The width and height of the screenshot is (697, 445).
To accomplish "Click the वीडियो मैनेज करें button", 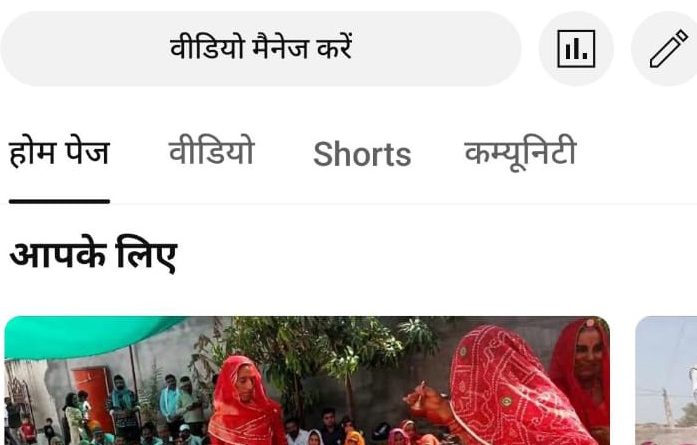I will tap(261, 49).
